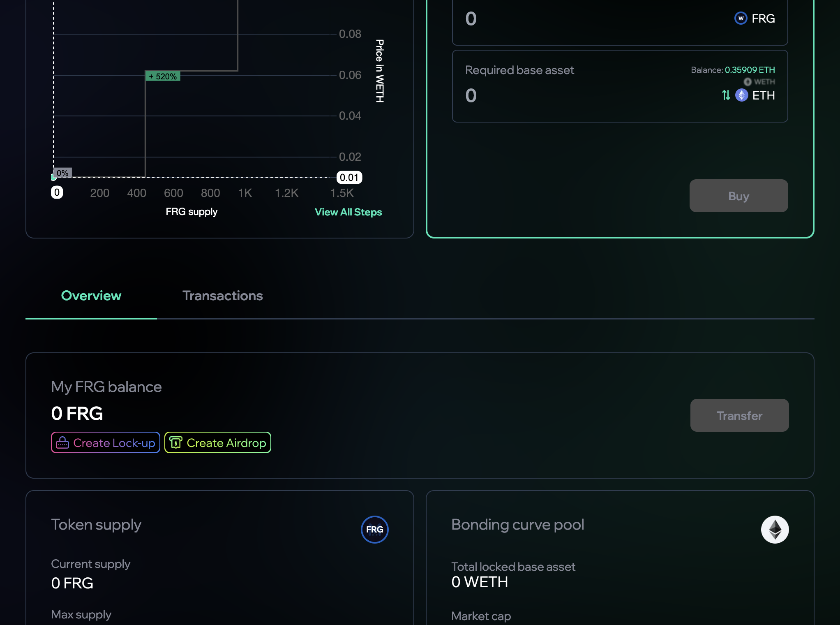840x625 pixels.
Task: Click the airdrop icon on Create Airdrop
Action: coord(176,443)
